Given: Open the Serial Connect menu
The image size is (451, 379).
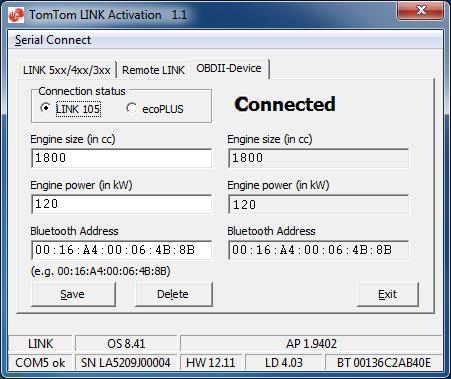Looking at the screenshot, I should tap(53, 40).
